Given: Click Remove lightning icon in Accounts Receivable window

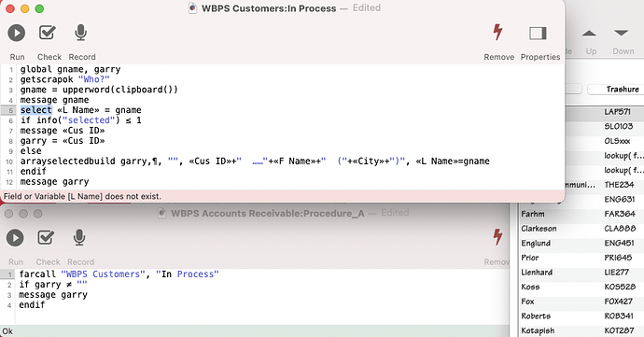Looking at the screenshot, I should pyautogui.click(x=497, y=237).
